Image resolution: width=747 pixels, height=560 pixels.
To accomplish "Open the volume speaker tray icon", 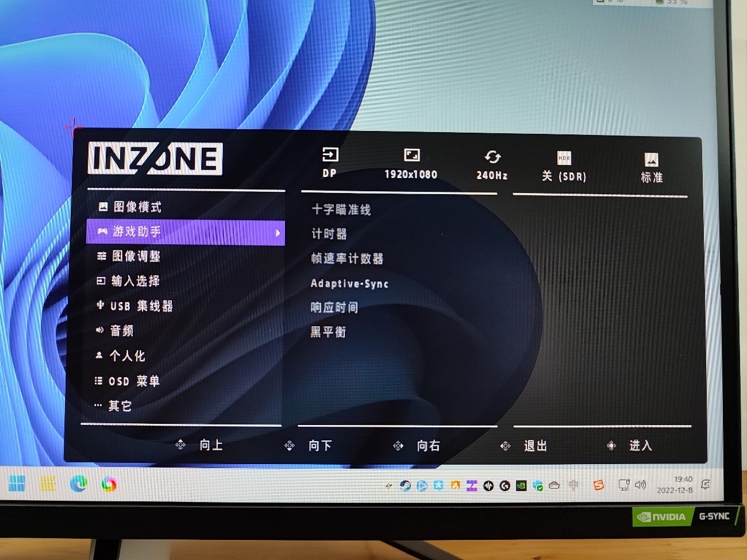I will tap(640, 485).
